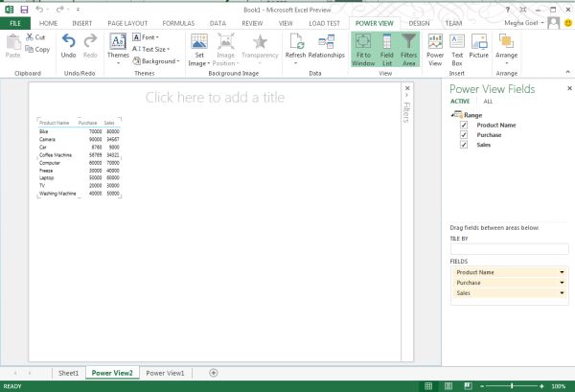575x392 pixels.
Task: Click the quick access Undo icon
Action: (39, 10)
